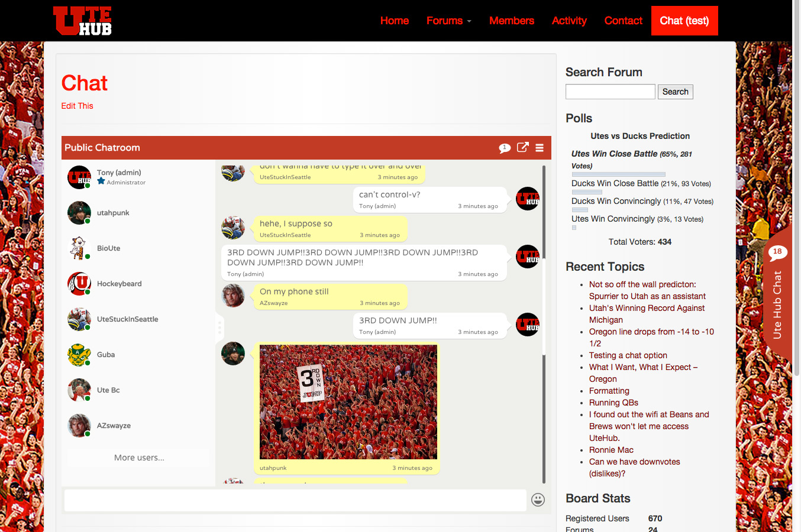Open "Not so off the wall predicton" topic
This screenshot has width=801, height=532.
(647, 290)
